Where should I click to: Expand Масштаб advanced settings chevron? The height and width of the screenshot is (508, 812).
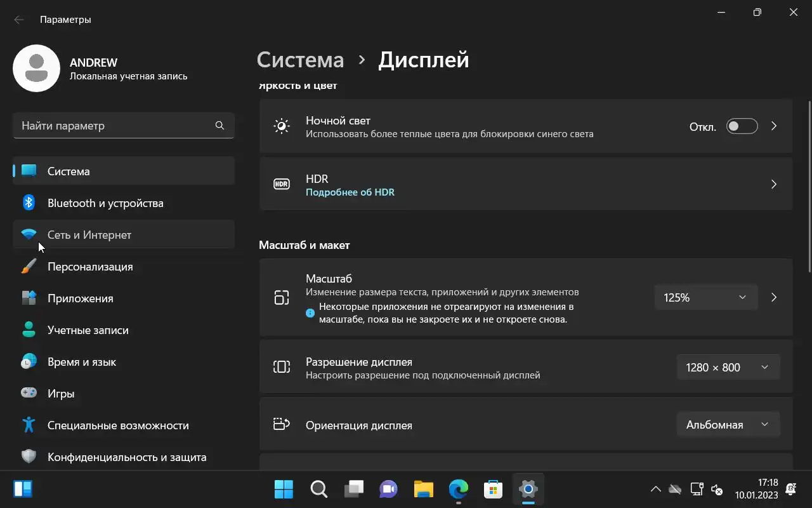[x=774, y=297]
